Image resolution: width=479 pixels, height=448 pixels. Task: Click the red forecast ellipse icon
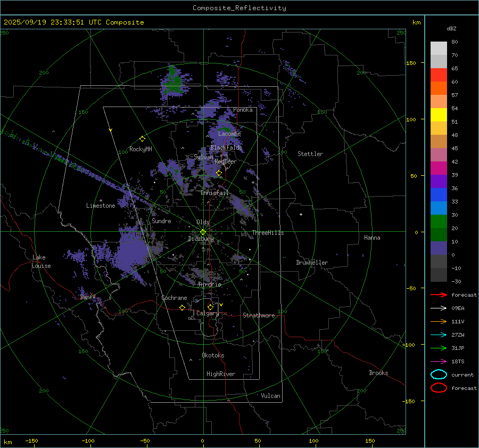pos(439,388)
